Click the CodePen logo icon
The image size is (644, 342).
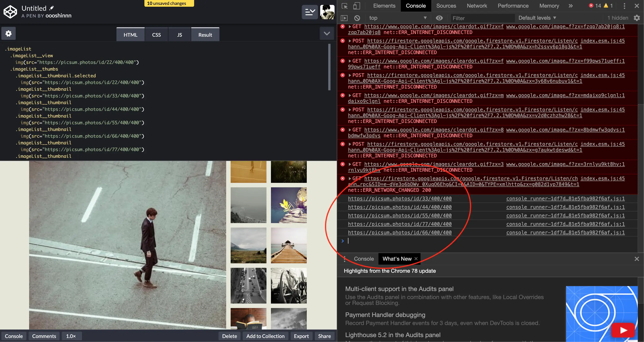[x=10, y=12]
